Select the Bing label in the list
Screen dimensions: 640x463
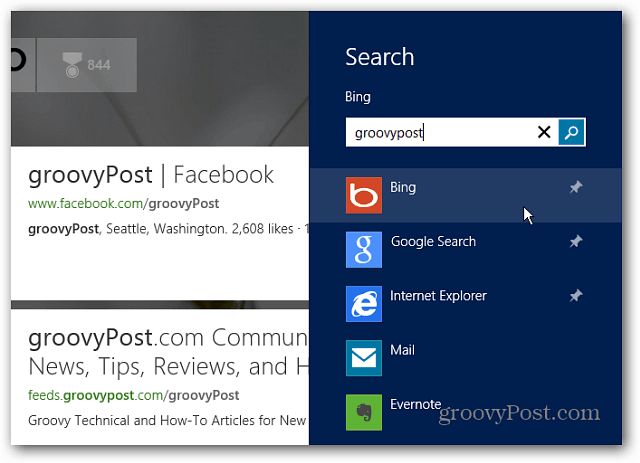(x=403, y=187)
